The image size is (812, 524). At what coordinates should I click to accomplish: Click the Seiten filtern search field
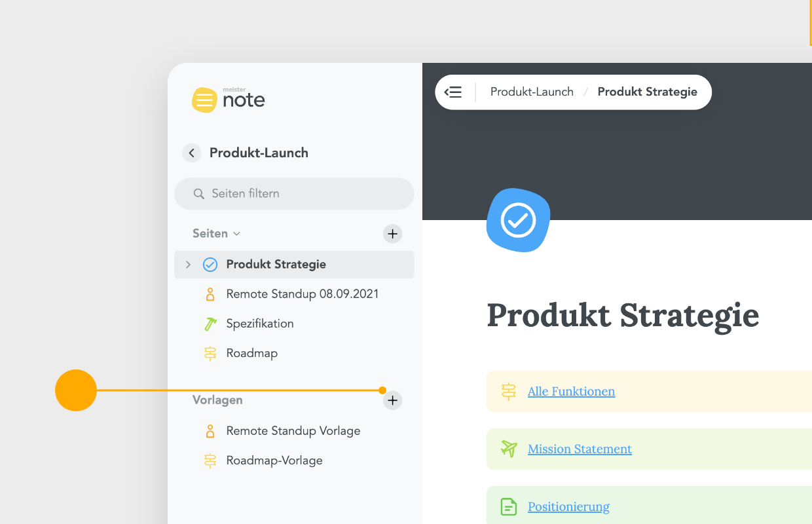click(x=294, y=194)
